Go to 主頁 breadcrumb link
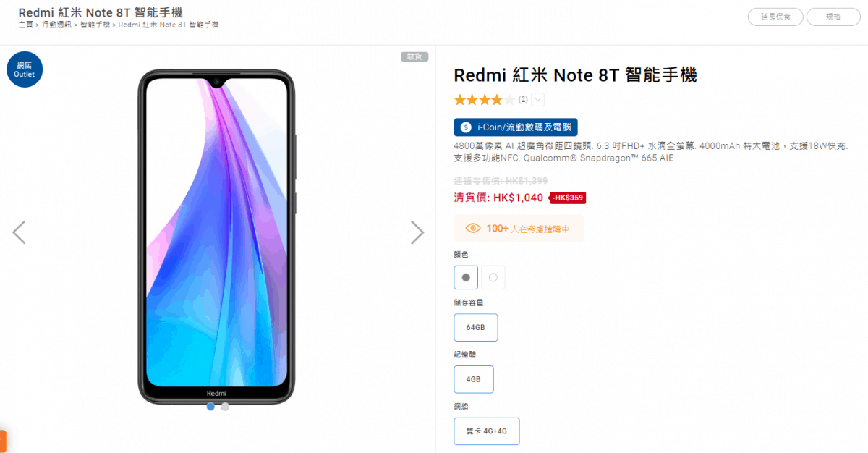This screenshot has width=868, height=453. pos(26,25)
